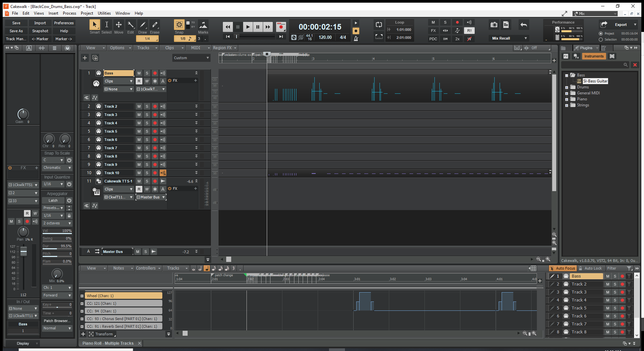Click the Rewind transport button

click(228, 27)
